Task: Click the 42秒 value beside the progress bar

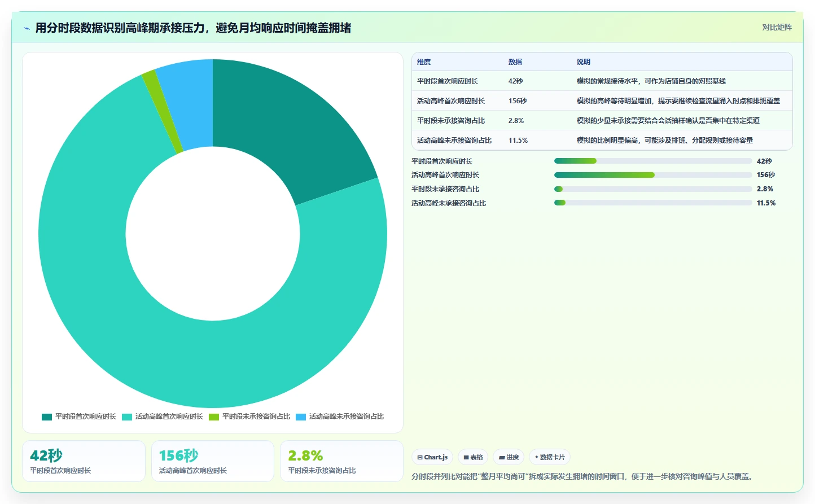Action: (764, 161)
